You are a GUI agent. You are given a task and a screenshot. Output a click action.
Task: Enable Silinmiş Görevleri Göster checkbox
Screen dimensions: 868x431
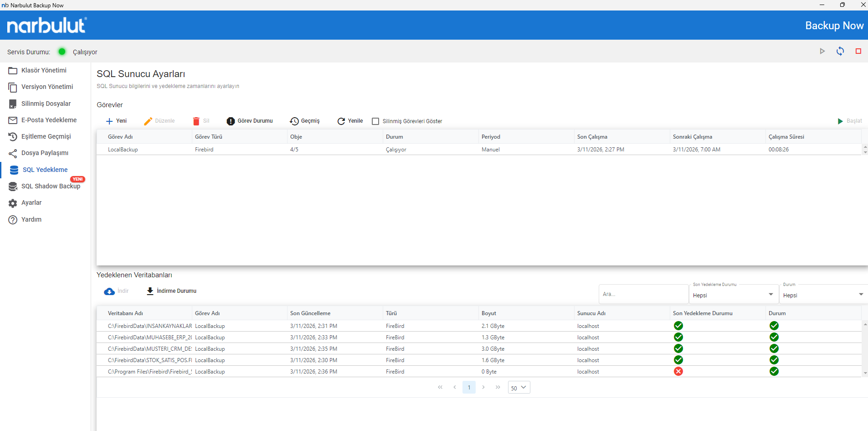[x=375, y=121]
